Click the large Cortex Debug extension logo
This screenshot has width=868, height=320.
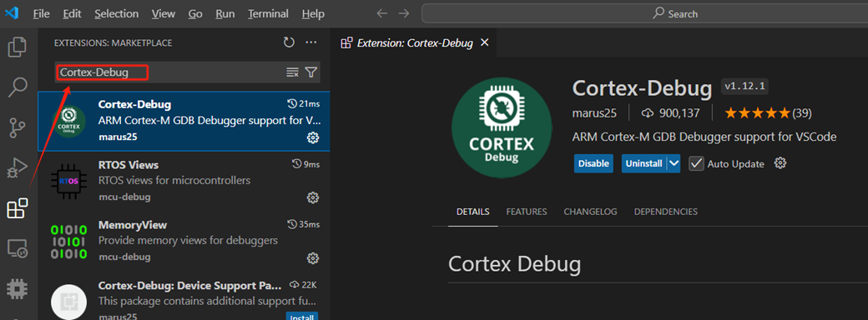click(502, 127)
